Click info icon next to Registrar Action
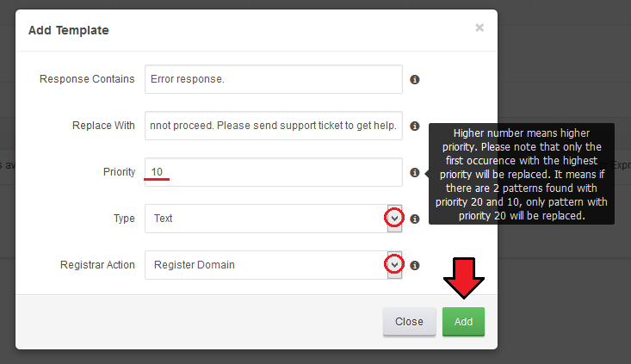This screenshot has height=364, width=631. coord(414,265)
